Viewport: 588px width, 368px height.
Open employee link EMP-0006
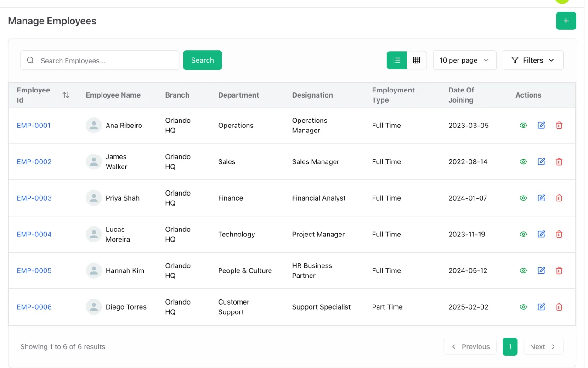point(34,307)
